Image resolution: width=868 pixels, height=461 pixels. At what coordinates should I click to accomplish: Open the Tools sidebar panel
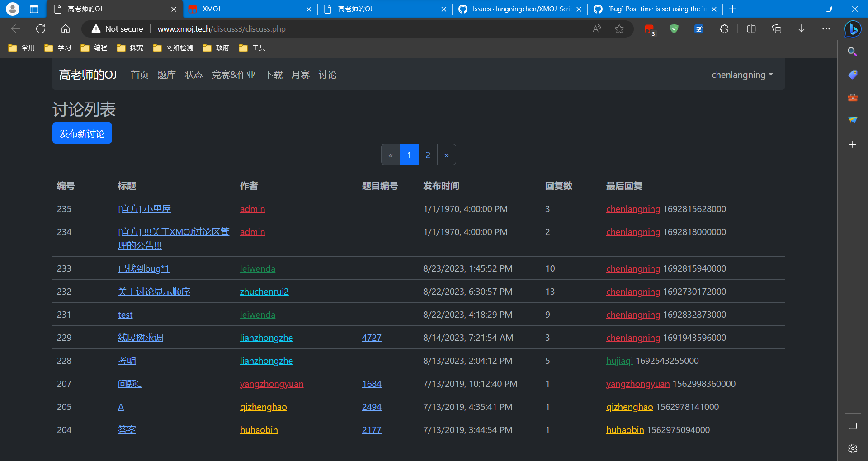coord(853,97)
